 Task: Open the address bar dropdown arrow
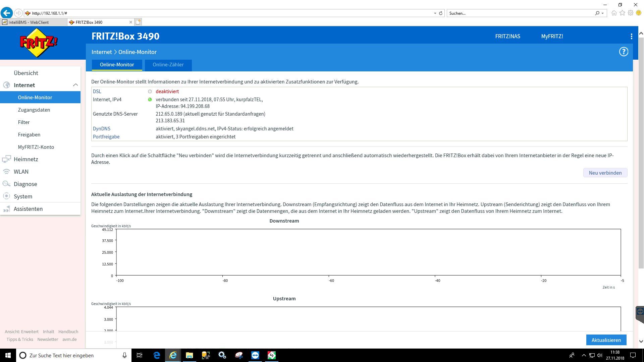435,13
